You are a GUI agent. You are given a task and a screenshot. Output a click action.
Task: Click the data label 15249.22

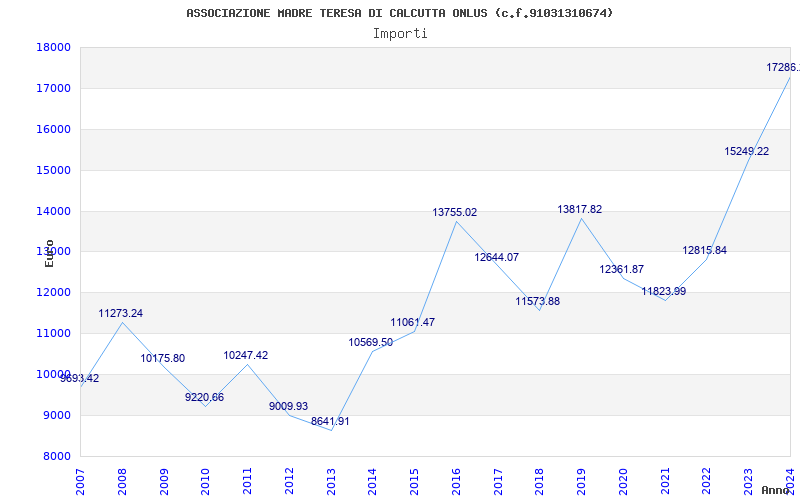[x=746, y=151]
